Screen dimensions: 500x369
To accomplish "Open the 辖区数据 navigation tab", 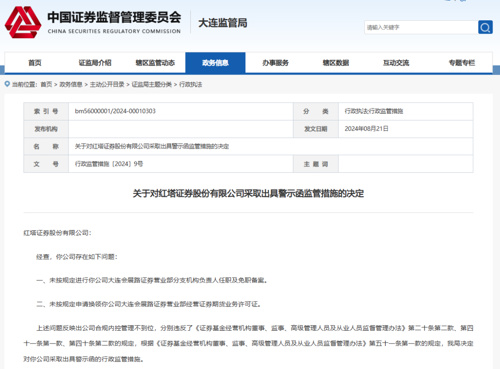I will coord(336,63).
